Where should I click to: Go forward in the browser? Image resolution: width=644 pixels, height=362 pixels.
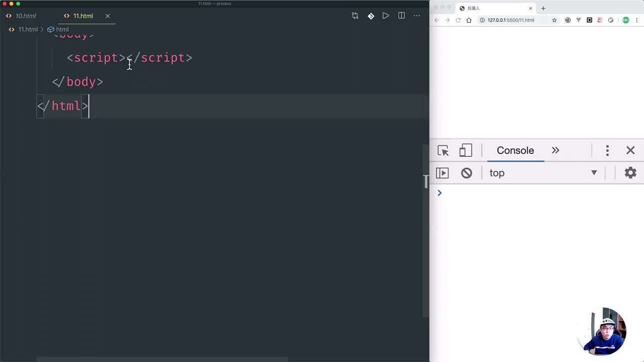tap(447, 20)
